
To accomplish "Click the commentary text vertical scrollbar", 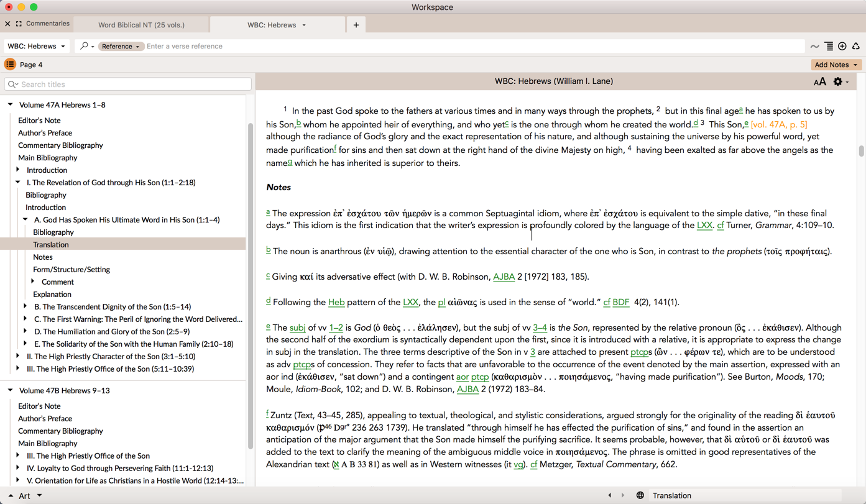I will tap(861, 151).
